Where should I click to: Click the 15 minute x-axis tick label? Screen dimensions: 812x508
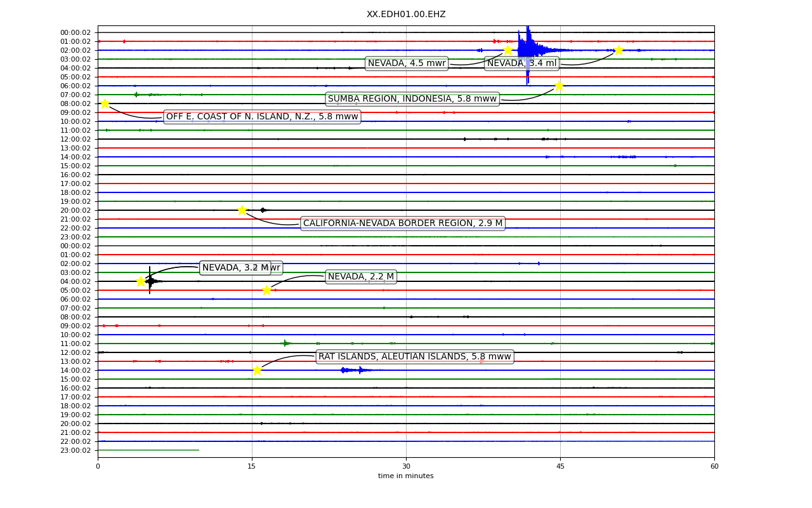pos(252,466)
